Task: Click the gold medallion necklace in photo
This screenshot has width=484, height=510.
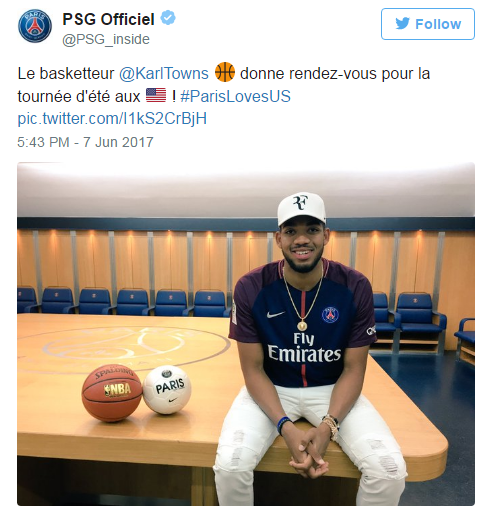Action: click(302, 325)
